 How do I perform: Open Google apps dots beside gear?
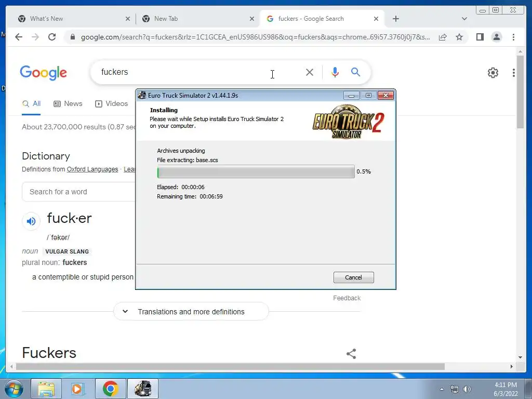[x=514, y=73]
